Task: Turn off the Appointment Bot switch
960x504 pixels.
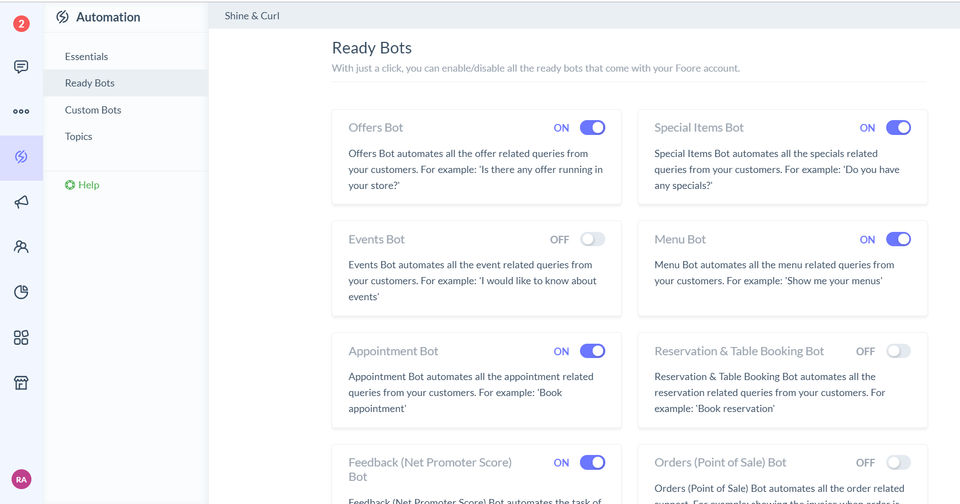Action: (x=592, y=351)
